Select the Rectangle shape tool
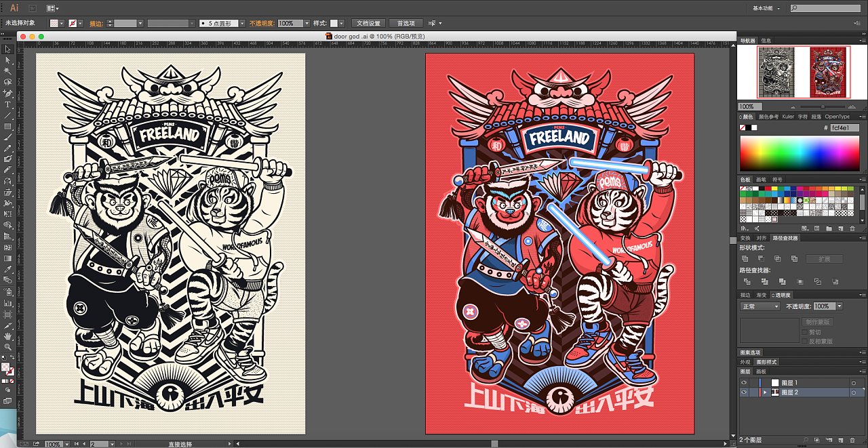This screenshot has height=448, width=868. point(7,126)
